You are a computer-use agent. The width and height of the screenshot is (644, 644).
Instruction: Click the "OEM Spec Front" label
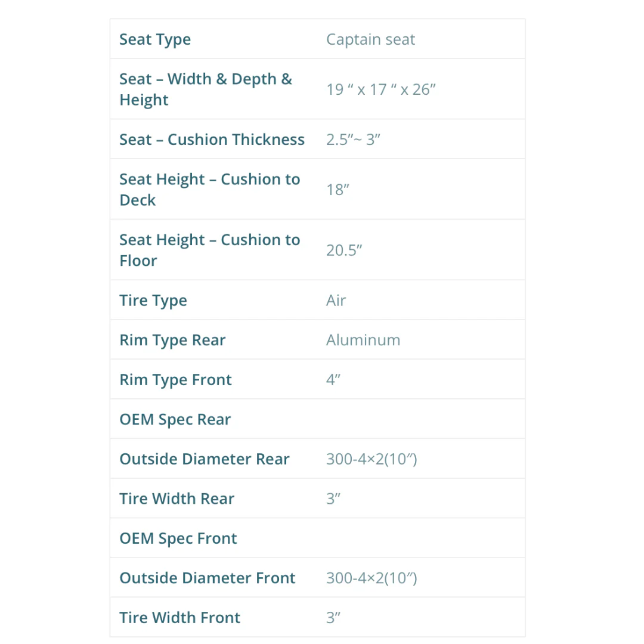(178, 538)
